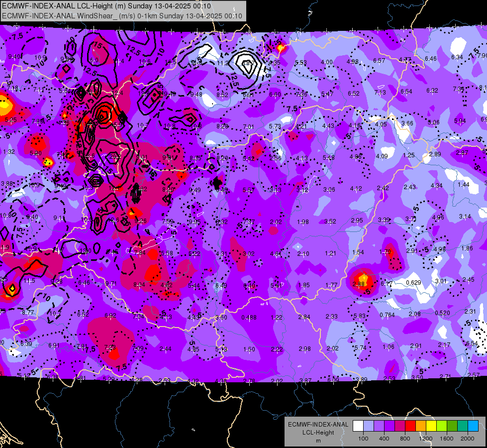Select the grid value 9.71

pos(111,284)
